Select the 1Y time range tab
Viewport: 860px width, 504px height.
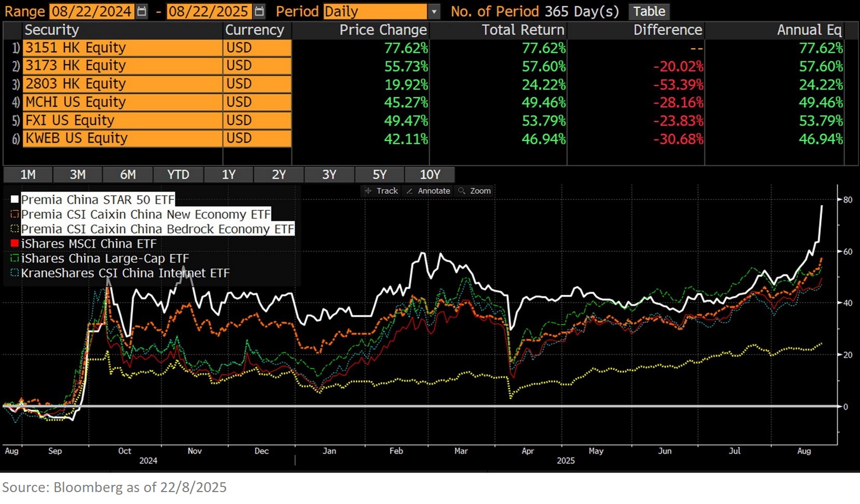coord(228,175)
